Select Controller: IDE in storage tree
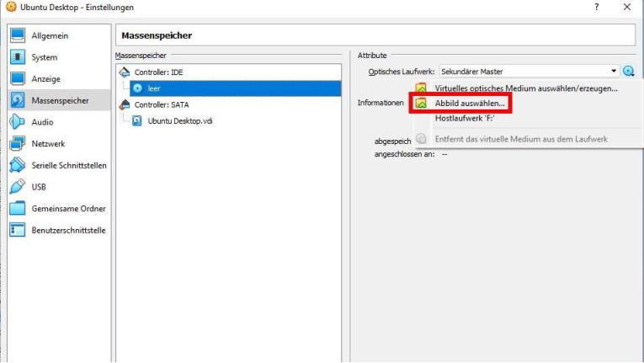644x363 pixels. click(158, 72)
